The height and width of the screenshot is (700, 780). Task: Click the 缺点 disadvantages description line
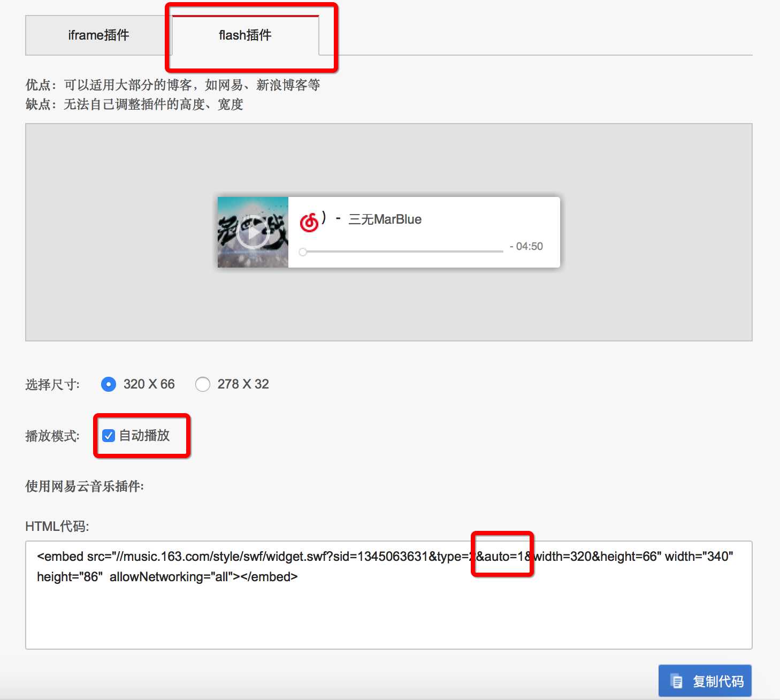pyautogui.click(x=134, y=104)
